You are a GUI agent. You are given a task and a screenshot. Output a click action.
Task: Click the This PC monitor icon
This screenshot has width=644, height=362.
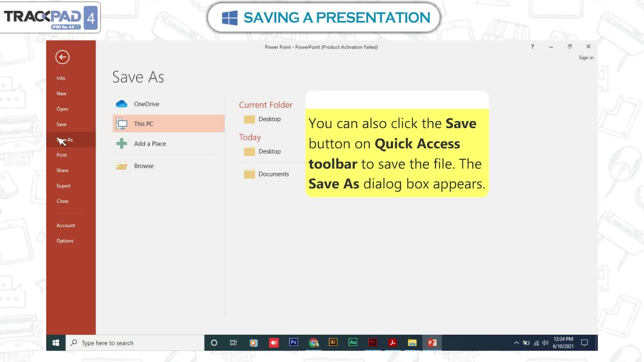(122, 124)
